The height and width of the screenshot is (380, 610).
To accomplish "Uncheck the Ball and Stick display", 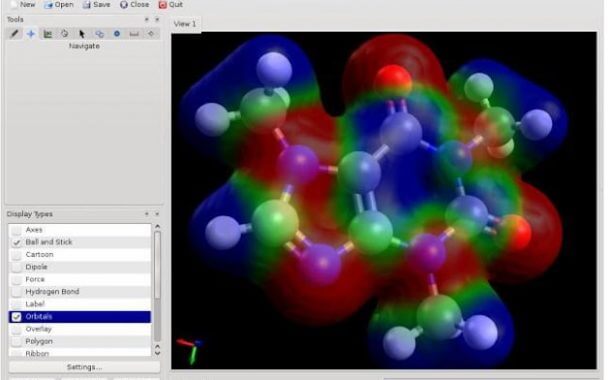I will coord(16,242).
